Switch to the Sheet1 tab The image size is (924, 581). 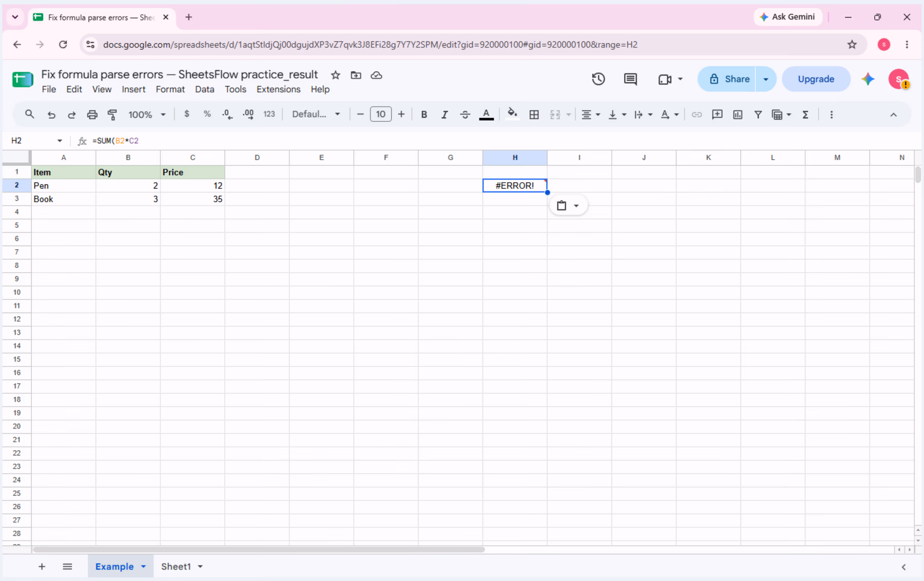pos(176,567)
